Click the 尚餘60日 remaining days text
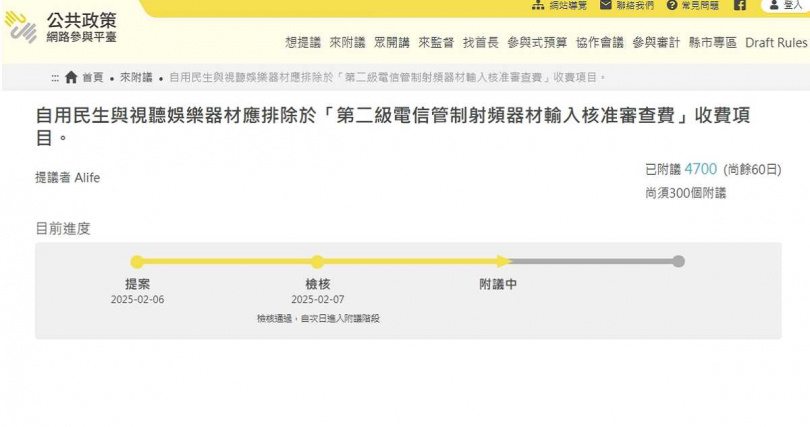Screen dimensions: 810x427 pyautogui.click(x=752, y=169)
